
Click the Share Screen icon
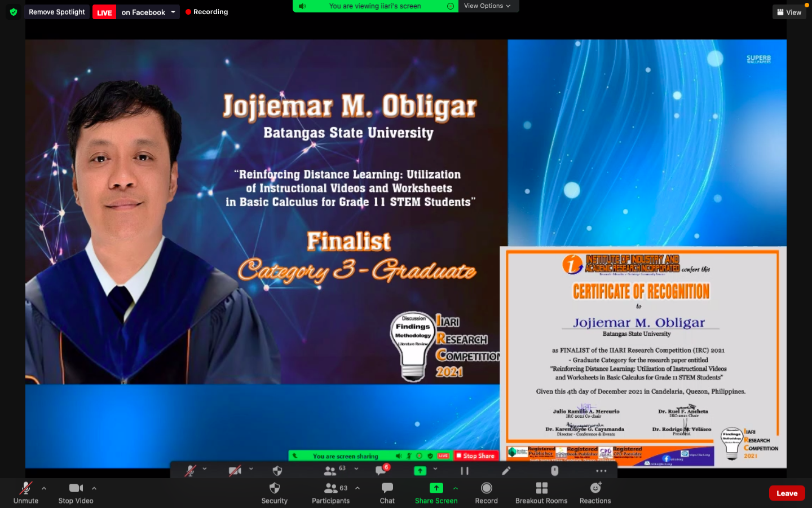point(436,488)
